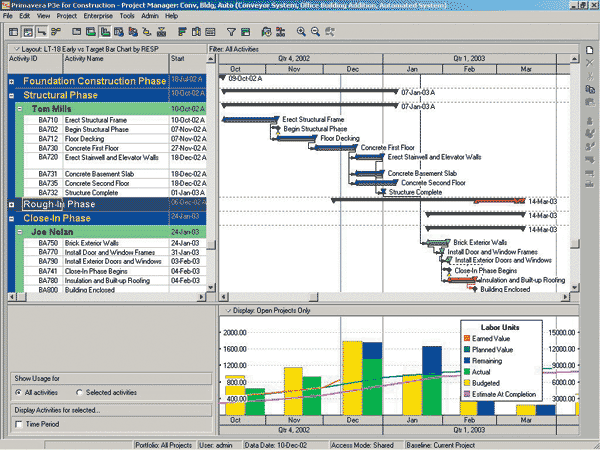Click Baseline: Current Project in status bar
The width and height of the screenshot is (600, 450).
440,445
